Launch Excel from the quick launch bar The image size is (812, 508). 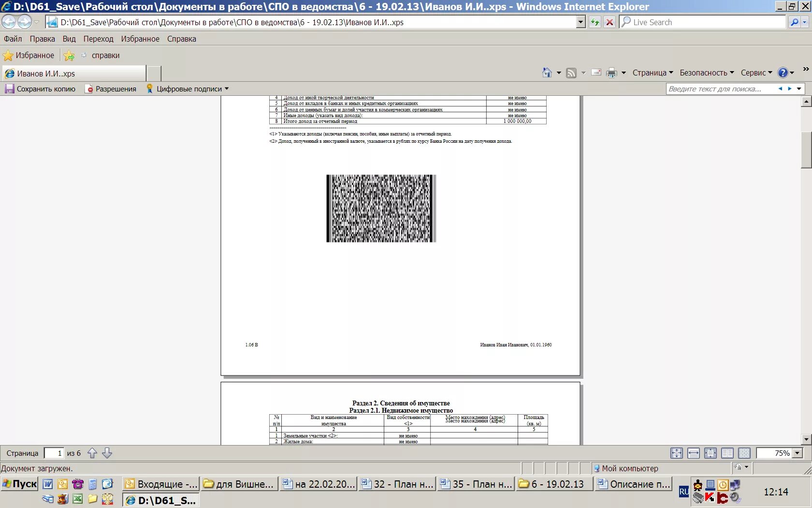77,499
